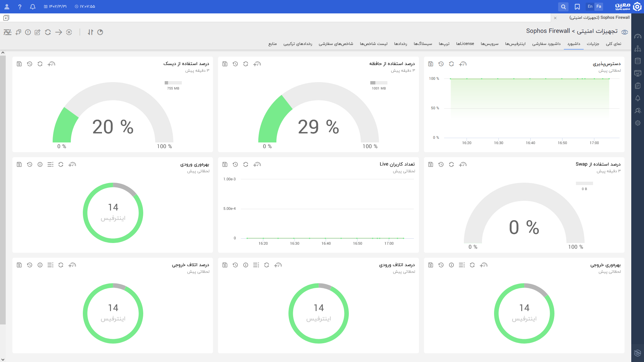Add gauge in Swap usage widget
Image resolution: width=644 pixels, height=362 pixels.
click(463, 165)
